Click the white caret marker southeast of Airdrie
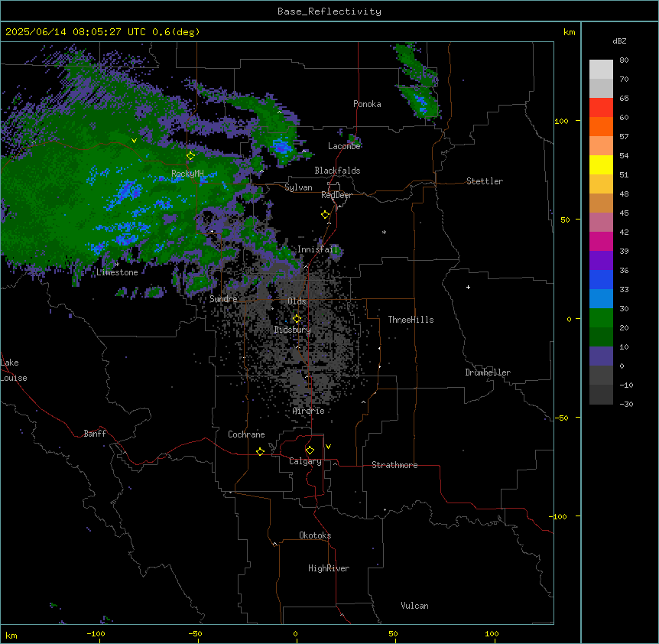The image size is (659, 644). (x=364, y=402)
